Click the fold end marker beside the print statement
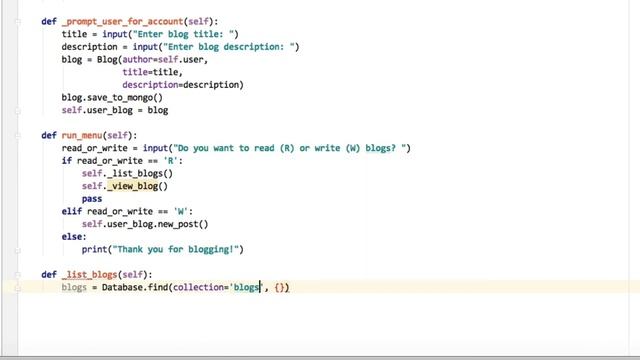The image size is (640, 360). pyautogui.click(x=18, y=250)
